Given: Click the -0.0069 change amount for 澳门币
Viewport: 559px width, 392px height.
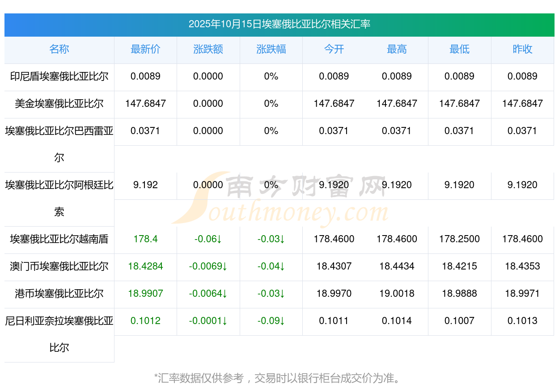Looking at the screenshot, I should (x=208, y=266).
